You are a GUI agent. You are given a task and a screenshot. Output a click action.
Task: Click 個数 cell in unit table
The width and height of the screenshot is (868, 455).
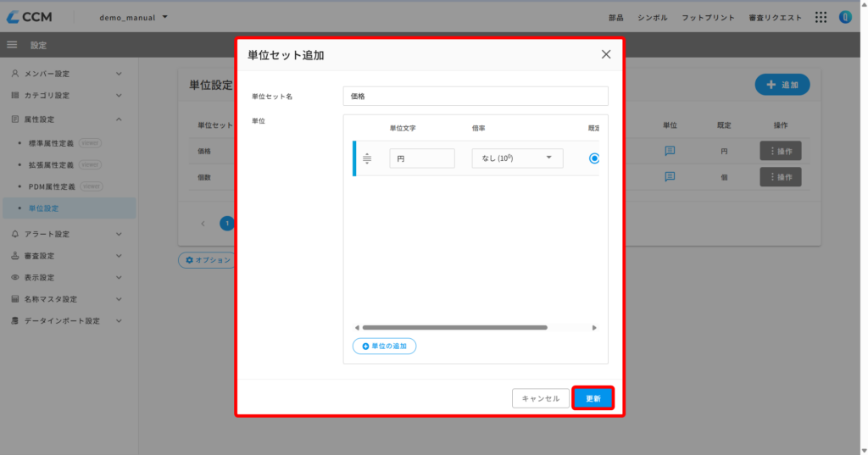(204, 177)
